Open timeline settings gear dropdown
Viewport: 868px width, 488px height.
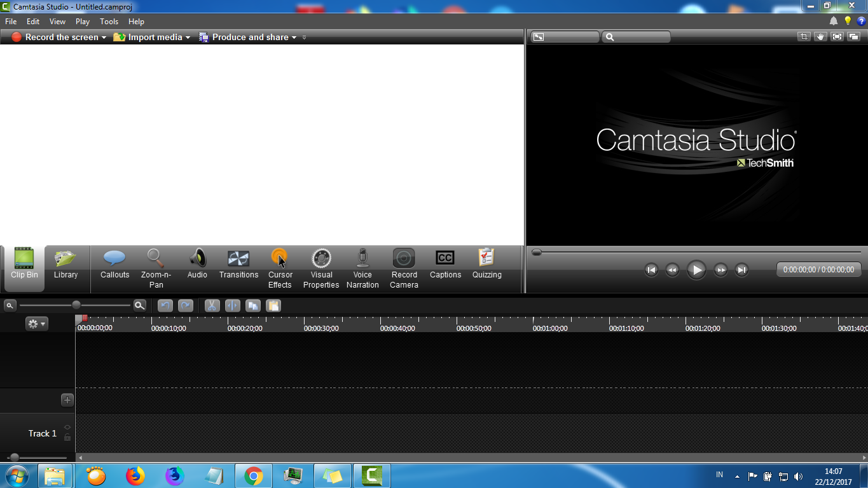pos(36,324)
